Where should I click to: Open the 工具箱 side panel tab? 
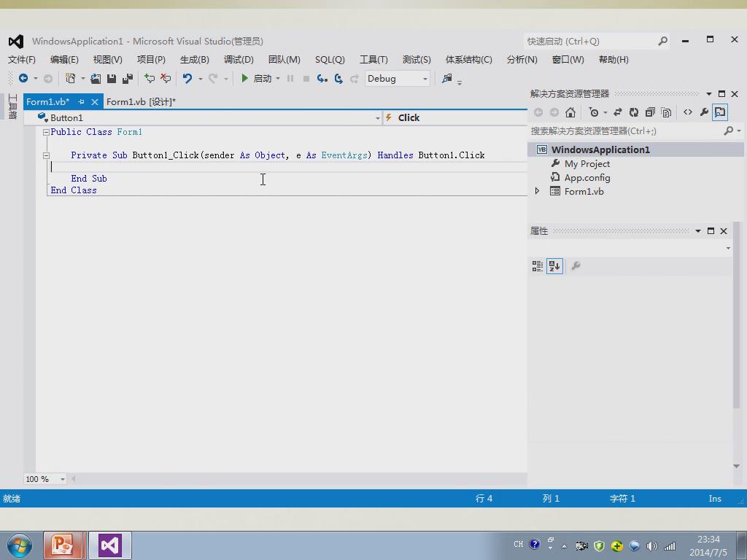(13, 106)
